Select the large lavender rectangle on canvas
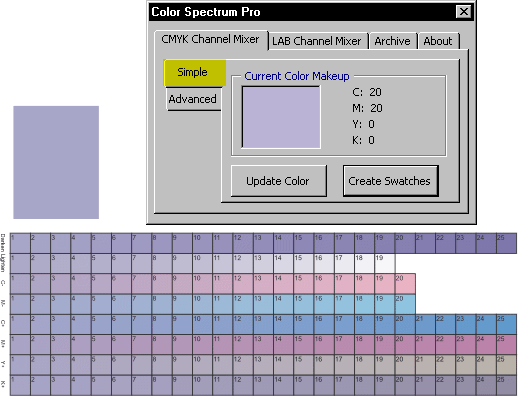The image size is (518, 396). coord(56,162)
